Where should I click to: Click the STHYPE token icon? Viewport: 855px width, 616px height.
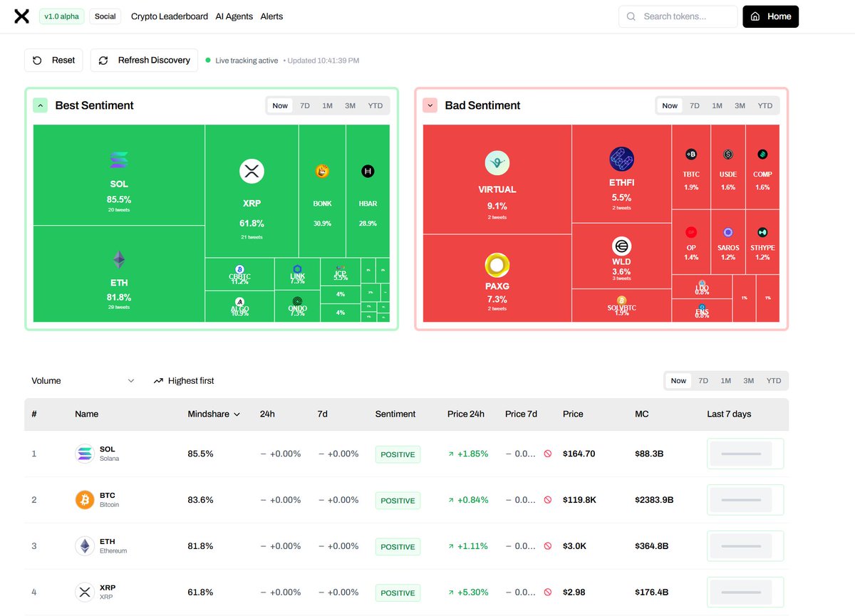tap(762, 232)
